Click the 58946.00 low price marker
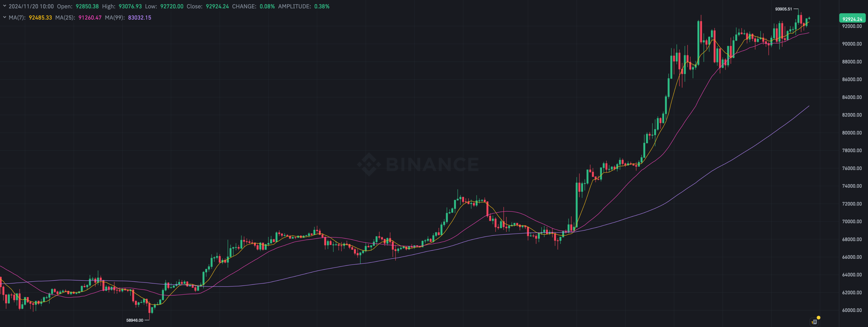 [135, 320]
